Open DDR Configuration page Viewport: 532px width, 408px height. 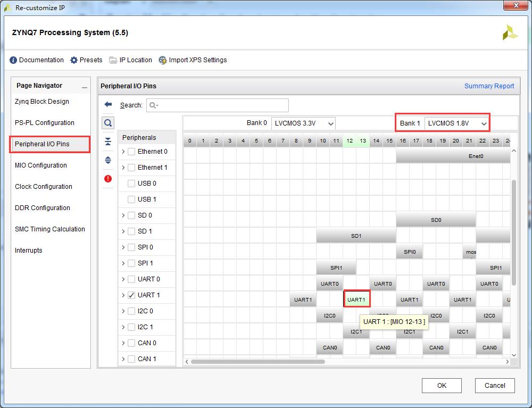[43, 208]
